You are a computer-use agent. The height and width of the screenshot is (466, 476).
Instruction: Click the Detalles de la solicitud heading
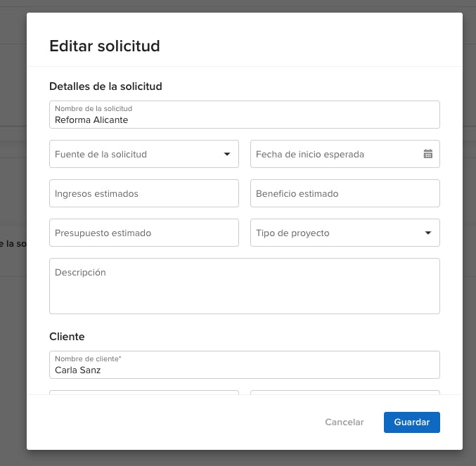pos(105,86)
